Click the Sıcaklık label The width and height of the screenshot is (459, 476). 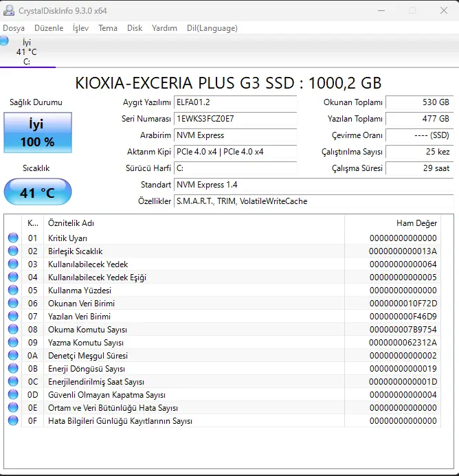pos(36,168)
